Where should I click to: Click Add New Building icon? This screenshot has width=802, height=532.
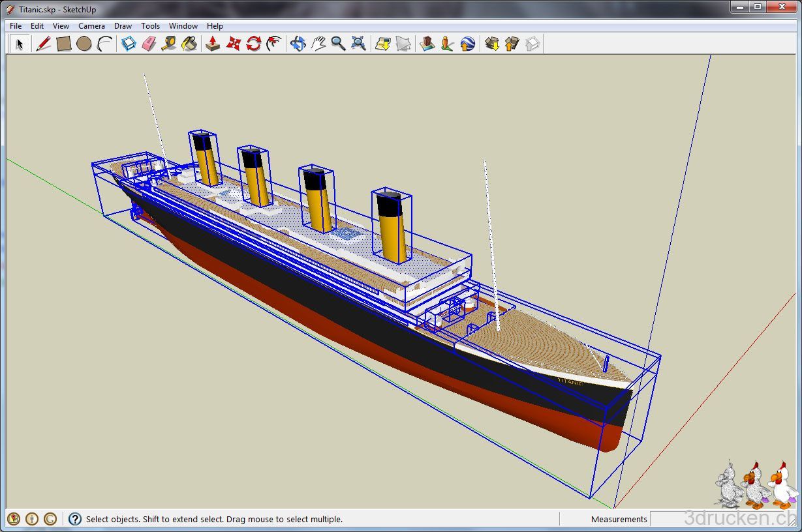point(427,44)
